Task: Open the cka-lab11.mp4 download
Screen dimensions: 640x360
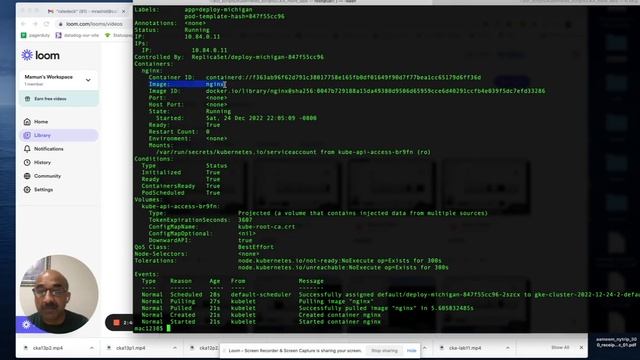Action: click(464, 348)
